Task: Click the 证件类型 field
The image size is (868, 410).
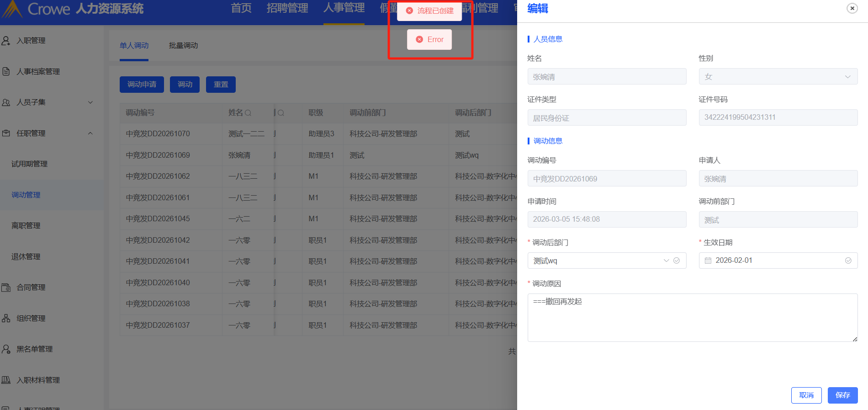Action: coord(607,117)
